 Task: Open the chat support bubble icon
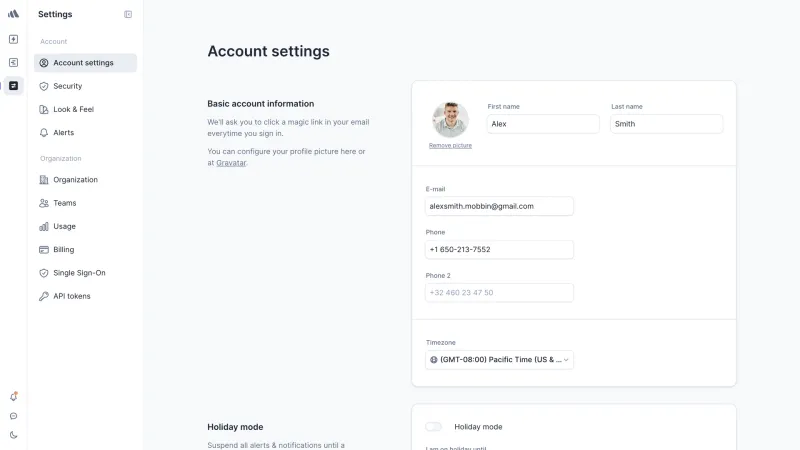pos(14,416)
